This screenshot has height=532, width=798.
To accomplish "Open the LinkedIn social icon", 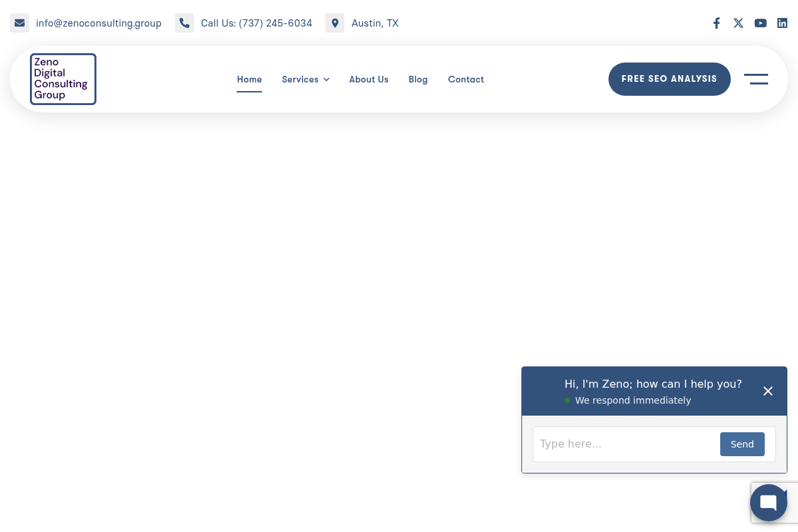I will [x=782, y=23].
